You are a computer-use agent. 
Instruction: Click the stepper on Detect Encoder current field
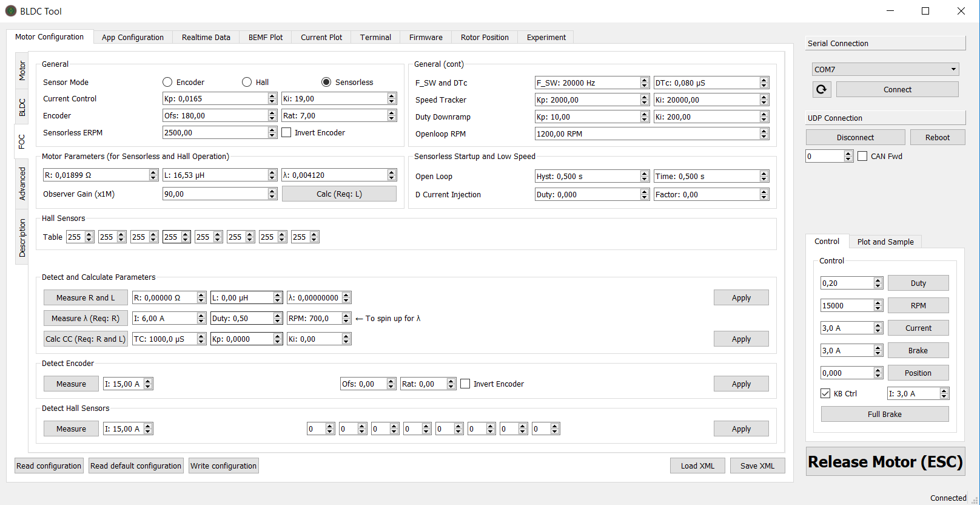click(x=148, y=384)
